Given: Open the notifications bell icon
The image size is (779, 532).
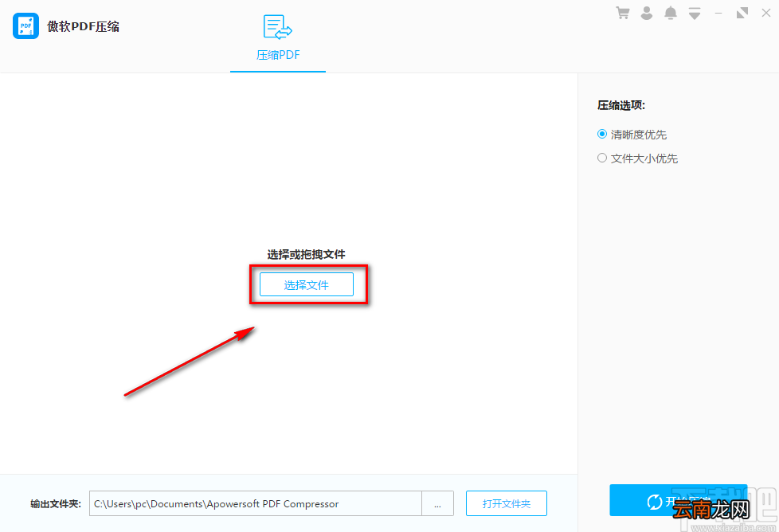Looking at the screenshot, I should pos(670,13).
